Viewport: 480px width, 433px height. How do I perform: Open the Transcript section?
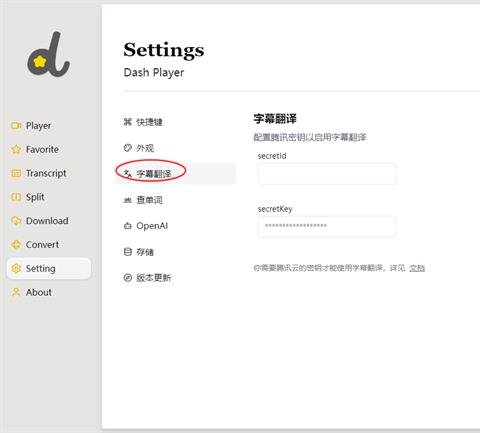click(x=49, y=173)
